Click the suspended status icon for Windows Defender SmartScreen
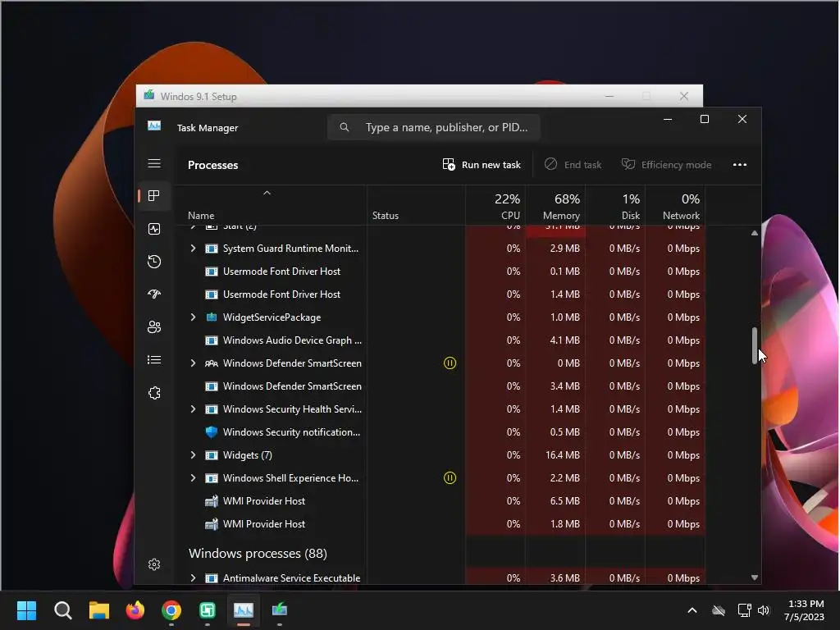 tap(450, 363)
